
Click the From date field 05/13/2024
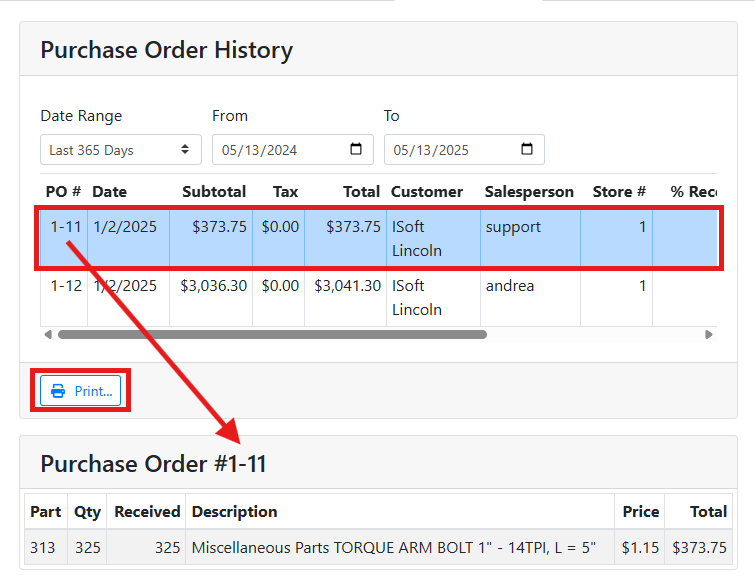pyautogui.click(x=260, y=150)
